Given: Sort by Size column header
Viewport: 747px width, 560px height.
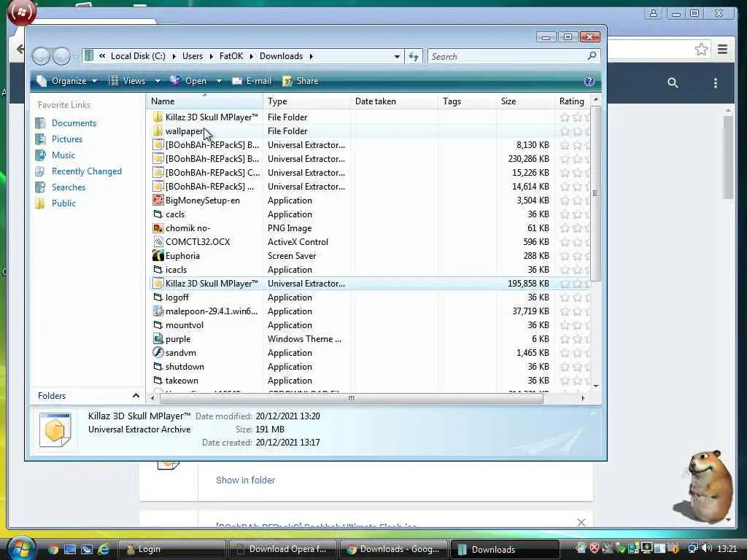Looking at the screenshot, I should tap(525, 101).
